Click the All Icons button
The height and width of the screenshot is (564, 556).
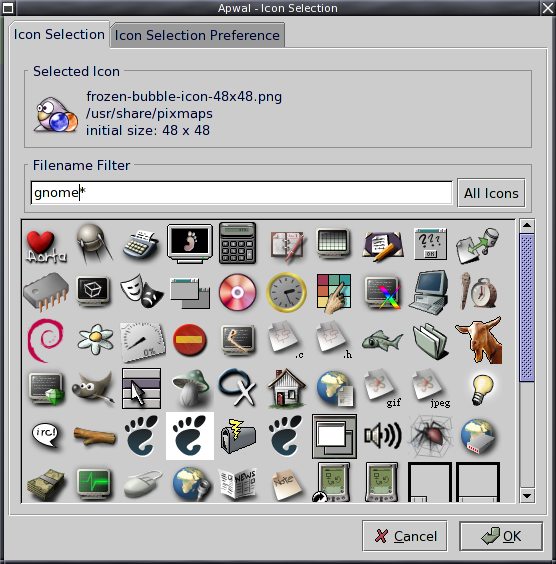click(491, 193)
